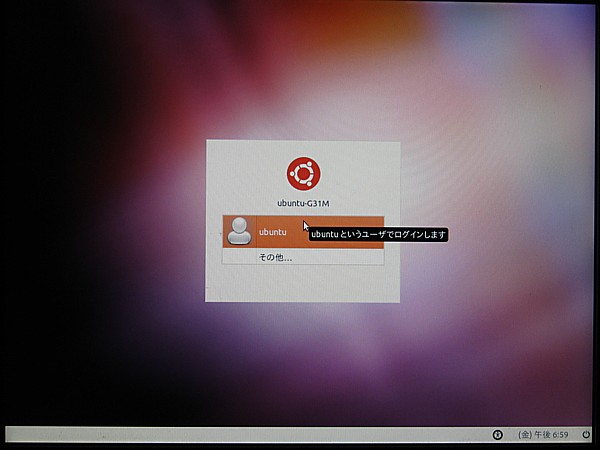Click the ubuntu user avatar picture
This screenshot has height=450, width=600.
[239, 232]
